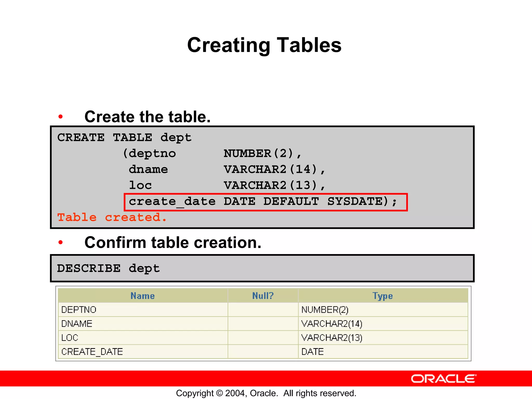Screen dimensions: 532x399
Task: Click the 'DESCRIBE dept' command box
Action: point(108,268)
